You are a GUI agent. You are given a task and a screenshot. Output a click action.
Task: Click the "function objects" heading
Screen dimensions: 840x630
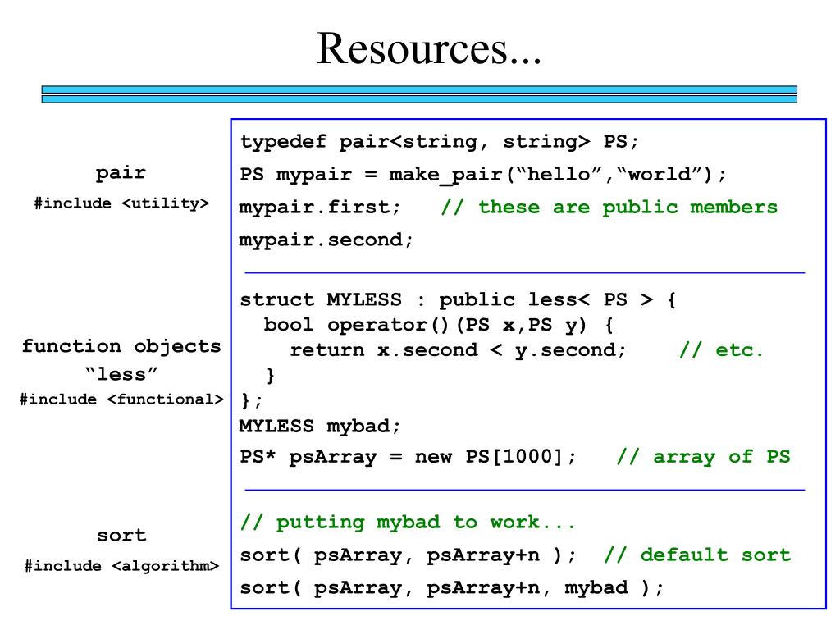(x=121, y=347)
